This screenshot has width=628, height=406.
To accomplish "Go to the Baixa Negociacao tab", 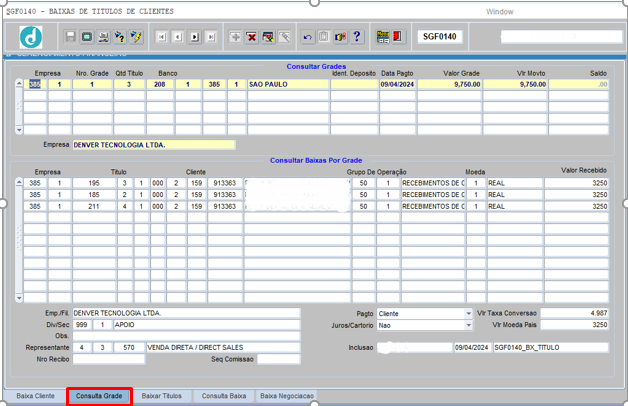I will [287, 396].
